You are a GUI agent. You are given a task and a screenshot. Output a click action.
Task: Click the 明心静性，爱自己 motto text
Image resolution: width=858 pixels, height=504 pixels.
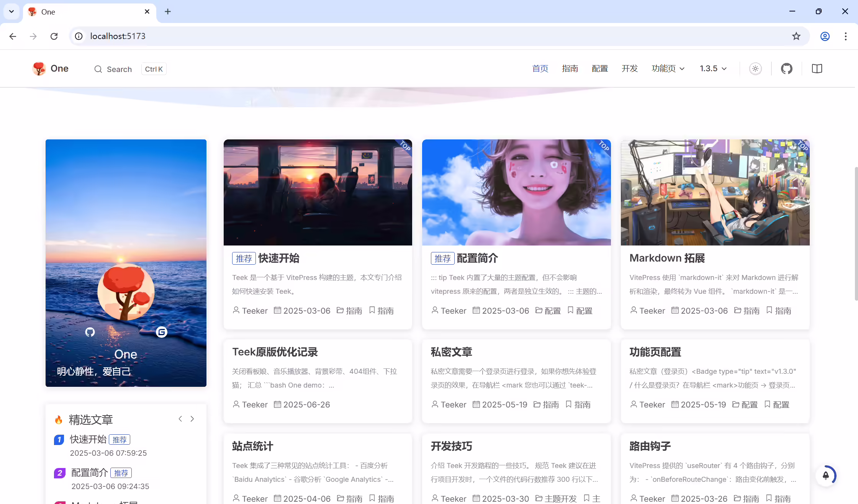(94, 371)
